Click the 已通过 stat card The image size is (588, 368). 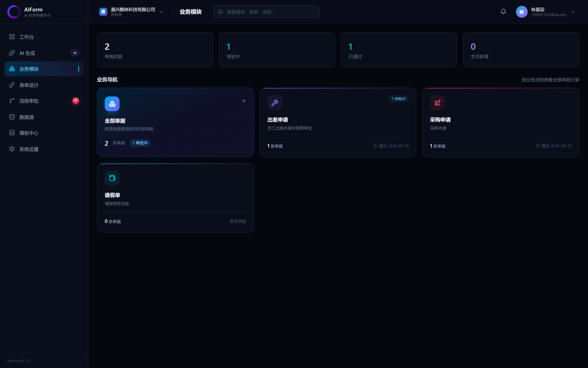(399, 50)
